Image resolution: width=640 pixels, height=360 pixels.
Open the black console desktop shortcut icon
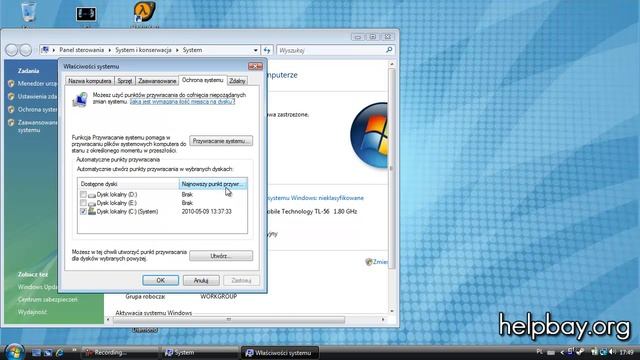[86, 14]
